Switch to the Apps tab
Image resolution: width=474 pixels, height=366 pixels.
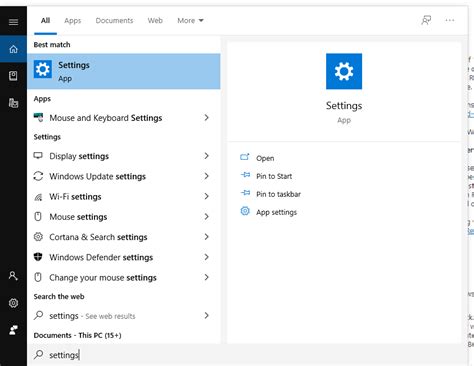click(73, 21)
